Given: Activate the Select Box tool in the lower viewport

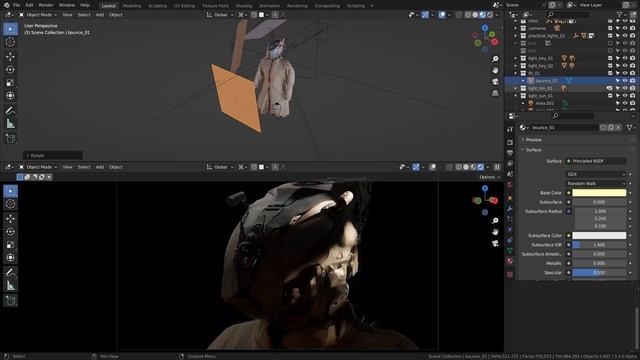Looking at the screenshot, I should pyautogui.click(x=10, y=191).
